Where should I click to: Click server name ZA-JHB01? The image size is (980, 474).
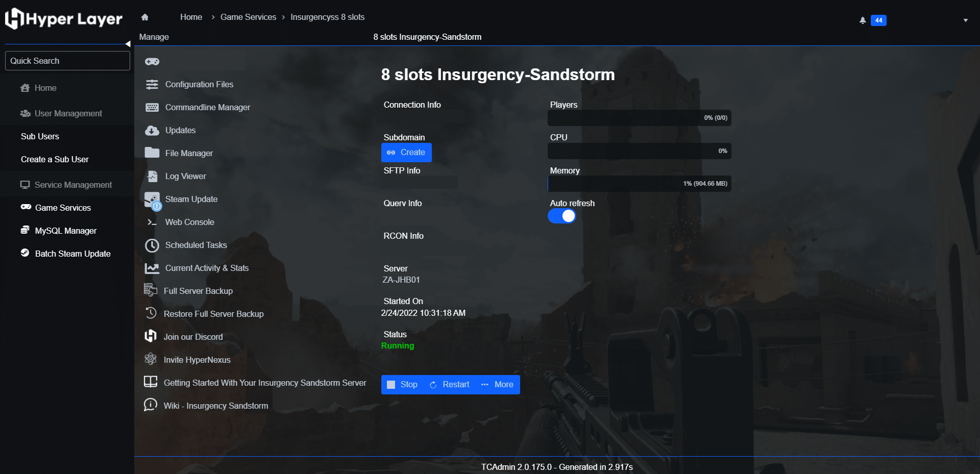[x=401, y=280]
